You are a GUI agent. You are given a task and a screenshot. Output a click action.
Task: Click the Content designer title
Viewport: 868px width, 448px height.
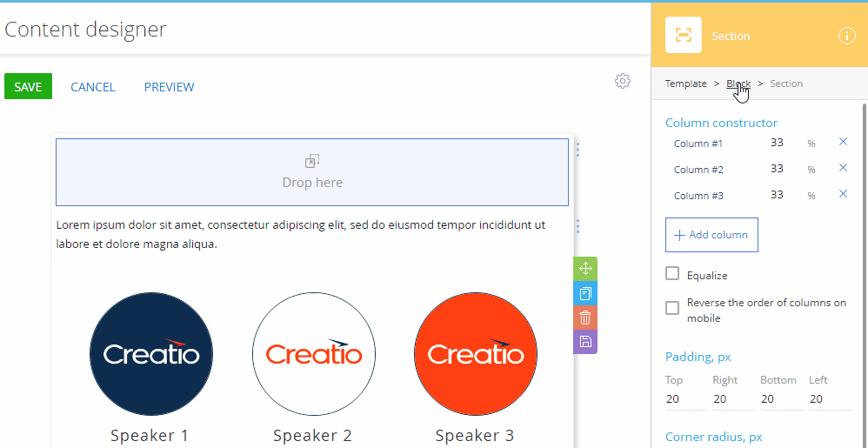click(85, 30)
